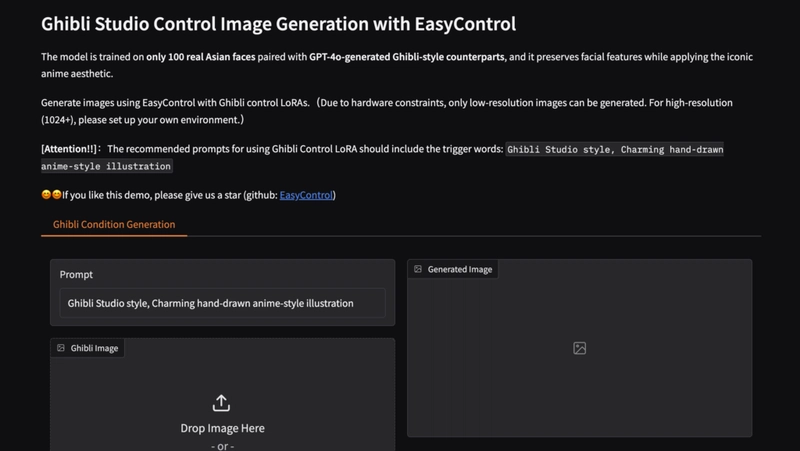Click the bold 'only 100 real Asian faces' text
Viewport: 800px width, 451px height.
point(201,57)
